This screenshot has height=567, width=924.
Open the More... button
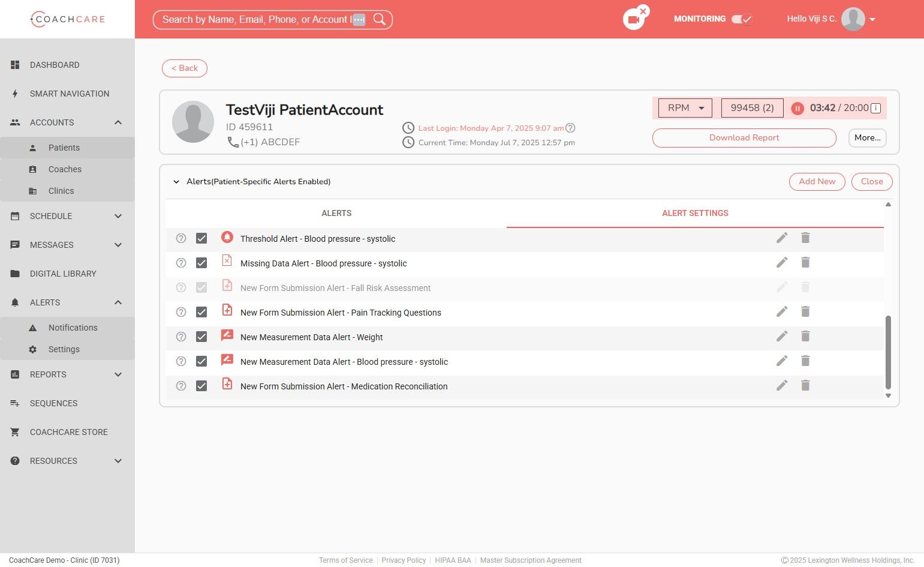coord(867,138)
